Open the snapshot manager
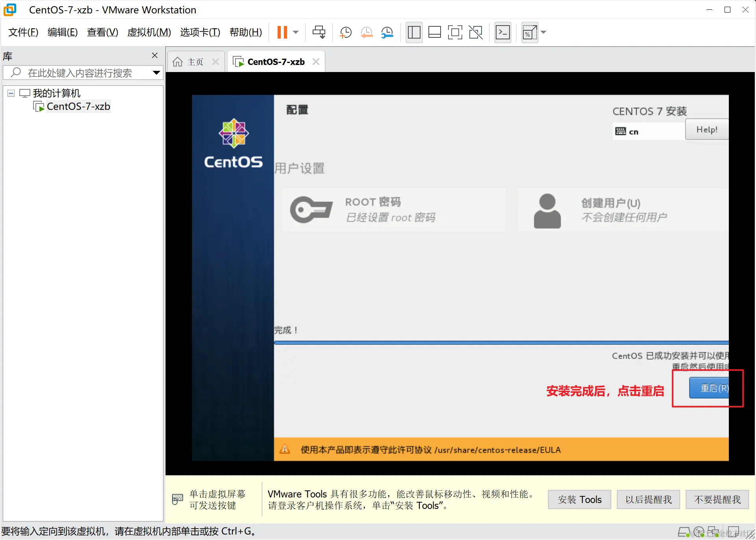The height and width of the screenshot is (540, 756). [387, 32]
